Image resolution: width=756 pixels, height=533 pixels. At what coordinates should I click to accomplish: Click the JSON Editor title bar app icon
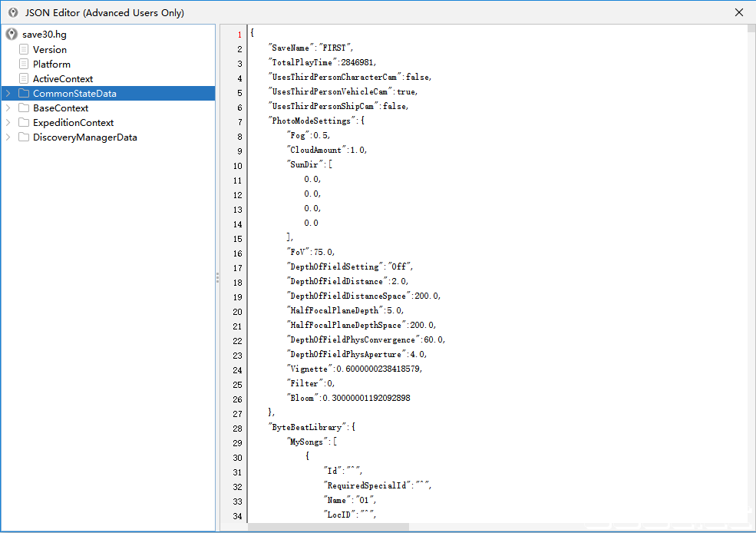tap(13, 12)
